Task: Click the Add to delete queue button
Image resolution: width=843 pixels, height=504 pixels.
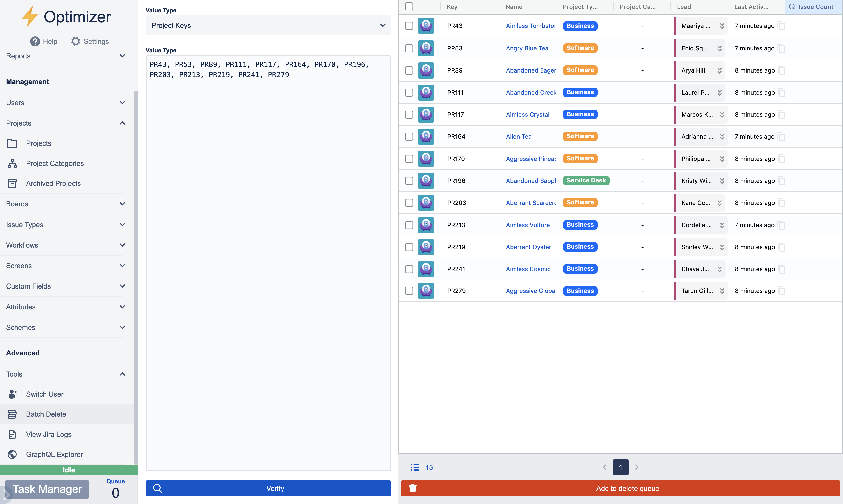Action: point(620,488)
